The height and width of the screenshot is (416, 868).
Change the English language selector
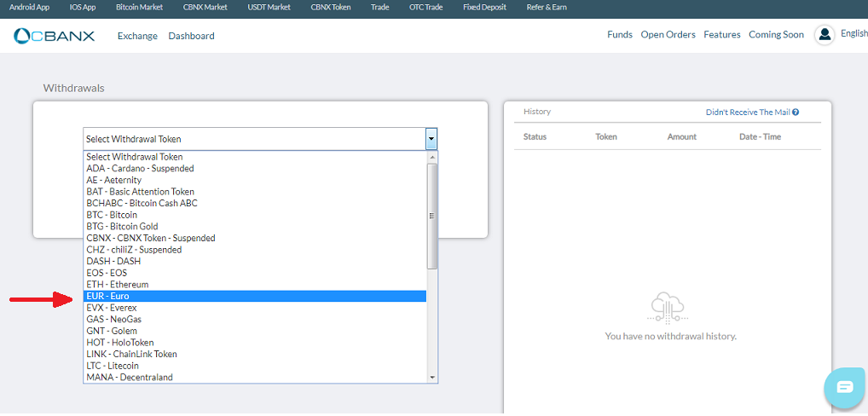[x=854, y=33]
